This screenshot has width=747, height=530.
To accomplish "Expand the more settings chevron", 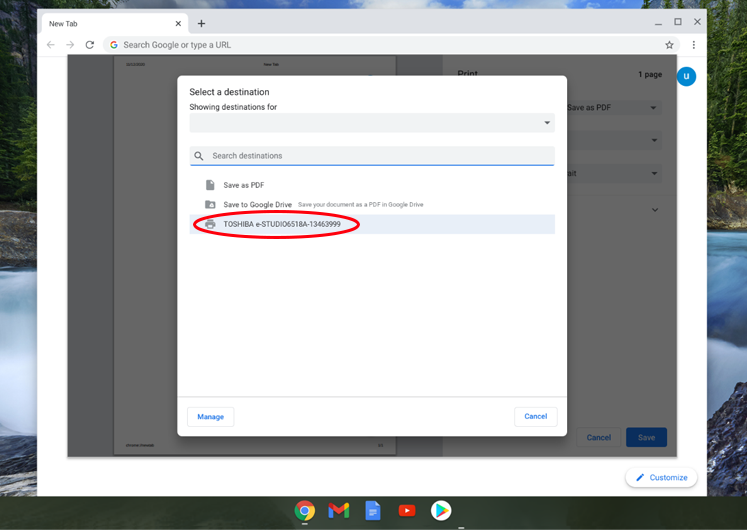I will pos(655,210).
